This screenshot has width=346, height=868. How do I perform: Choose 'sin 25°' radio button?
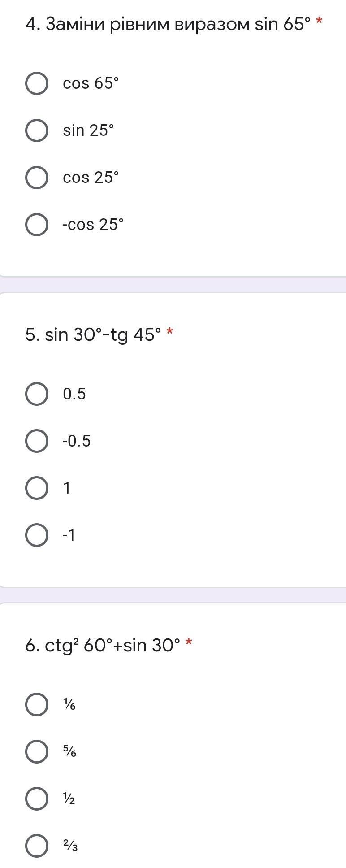[x=37, y=130]
